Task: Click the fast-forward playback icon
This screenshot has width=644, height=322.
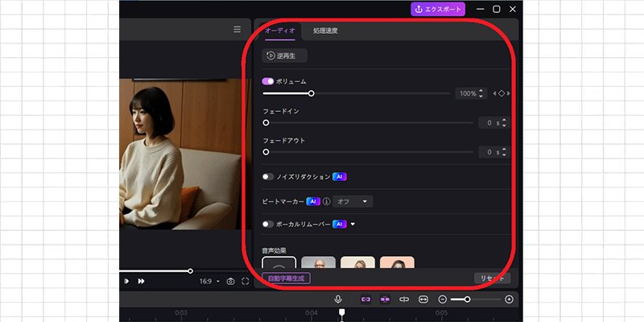Action: coord(141,281)
